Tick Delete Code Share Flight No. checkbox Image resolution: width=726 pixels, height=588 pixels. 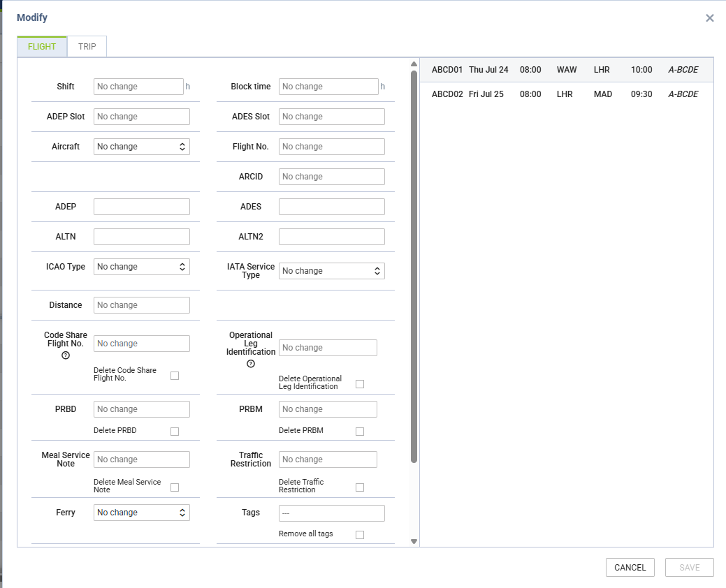[175, 376]
